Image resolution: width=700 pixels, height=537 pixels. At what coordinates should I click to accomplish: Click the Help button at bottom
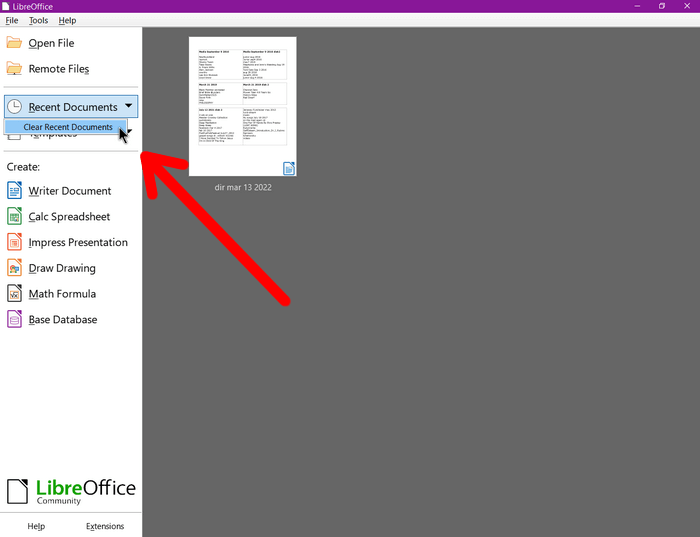36,526
